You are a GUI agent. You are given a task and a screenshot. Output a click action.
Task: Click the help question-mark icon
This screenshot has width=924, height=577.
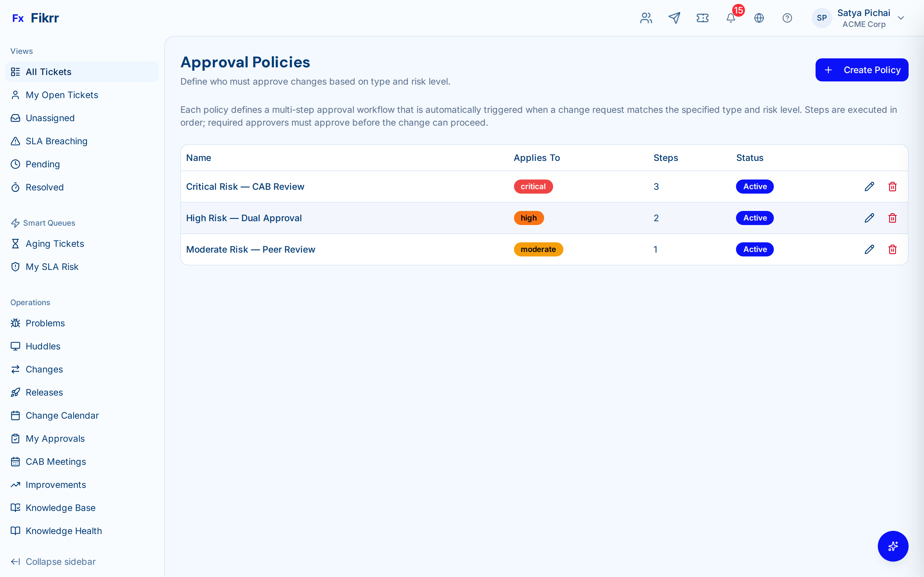pyautogui.click(x=787, y=18)
